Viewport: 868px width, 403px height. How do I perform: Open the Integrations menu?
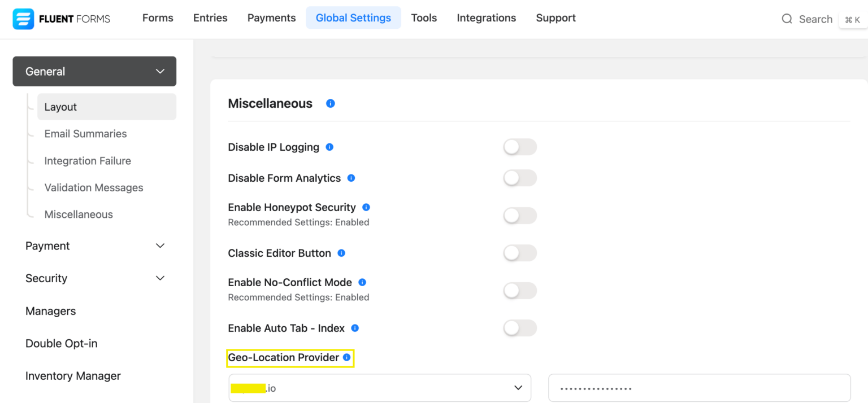click(486, 17)
